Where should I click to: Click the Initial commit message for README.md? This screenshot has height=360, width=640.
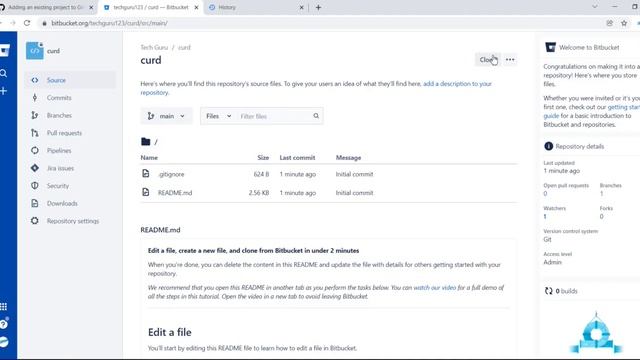(x=354, y=193)
